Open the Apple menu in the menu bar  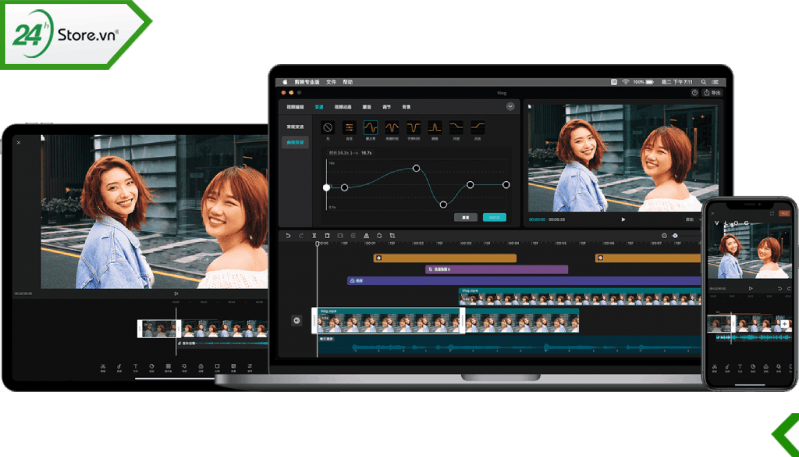[285, 82]
